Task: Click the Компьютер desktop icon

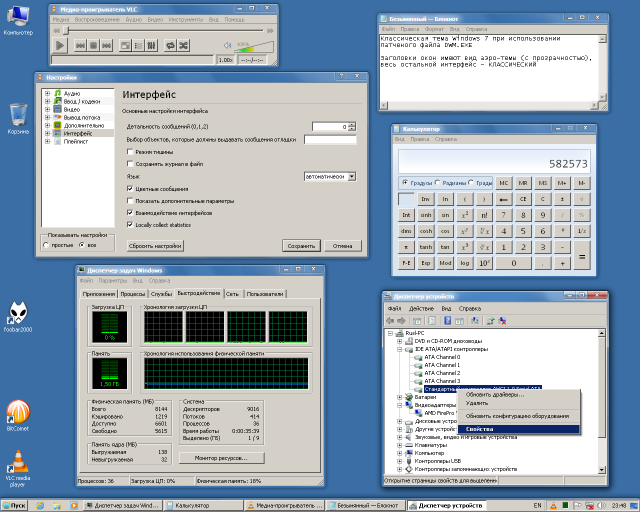Action: pos(18,17)
